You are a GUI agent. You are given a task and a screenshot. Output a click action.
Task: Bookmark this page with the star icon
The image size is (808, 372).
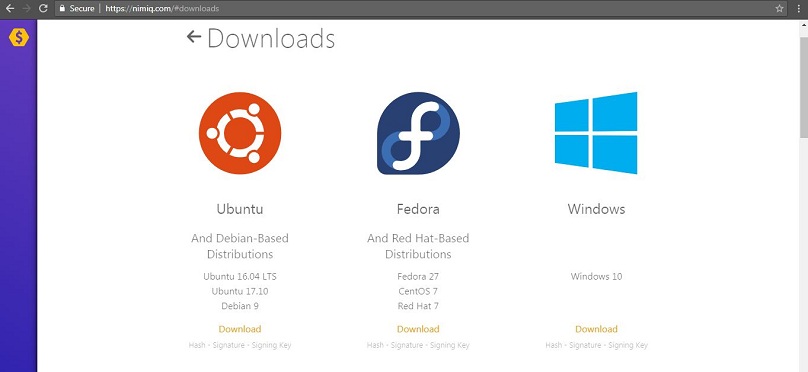pyautogui.click(x=779, y=8)
